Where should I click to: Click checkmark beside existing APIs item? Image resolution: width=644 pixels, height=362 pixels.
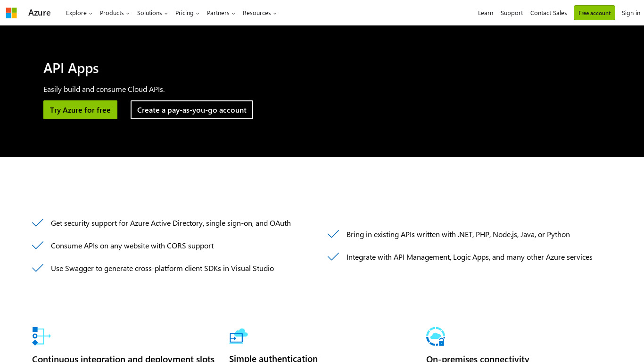tap(333, 234)
